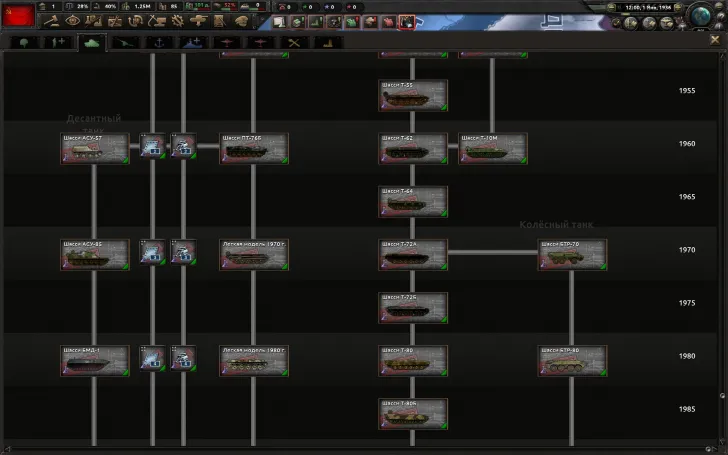Open the diplomacy menu icon
This screenshot has height=455, width=728.
114,21
